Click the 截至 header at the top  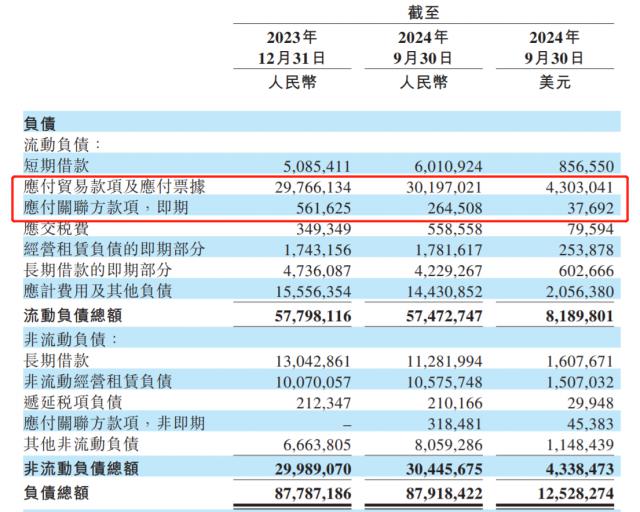(x=424, y=13)
